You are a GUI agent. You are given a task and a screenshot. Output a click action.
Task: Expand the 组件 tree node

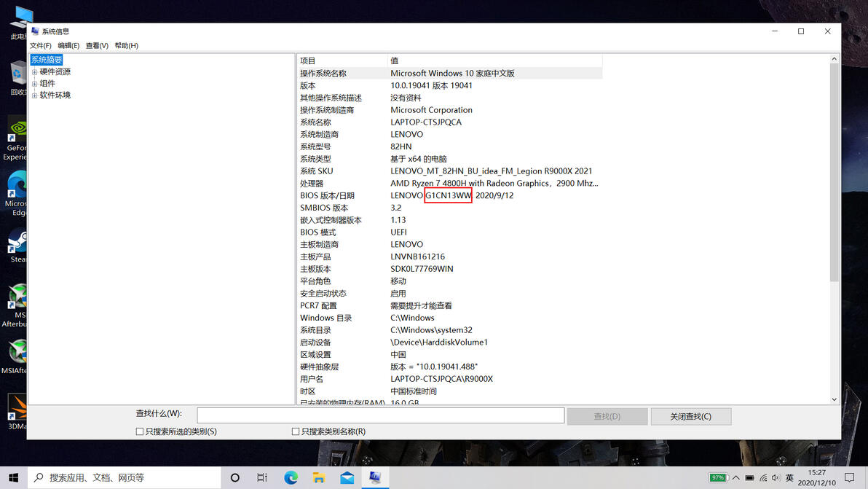[x=34, y=84]
